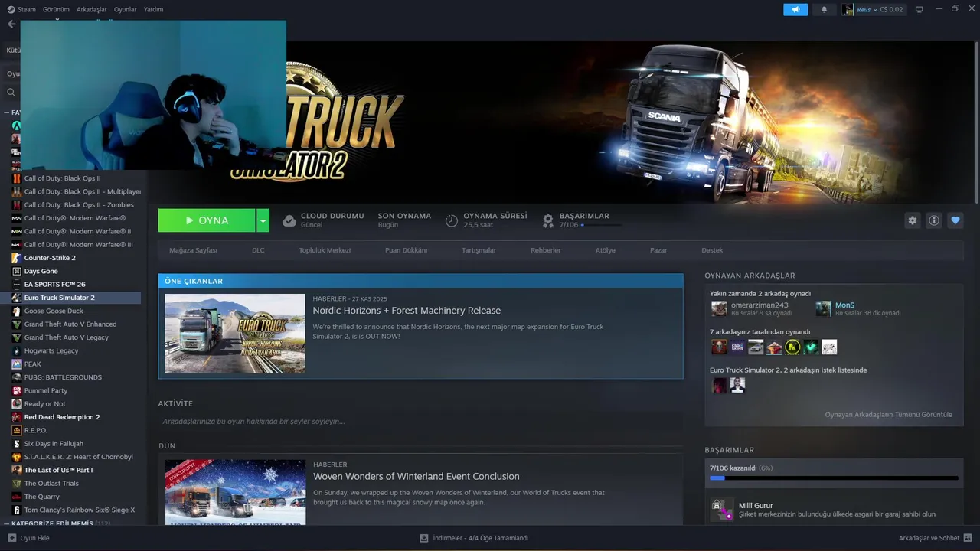Image resolution: width=980 pixels, height=551 pixels.
Task: Click Oyun Ekle add game button
Action: pos(28,538)
